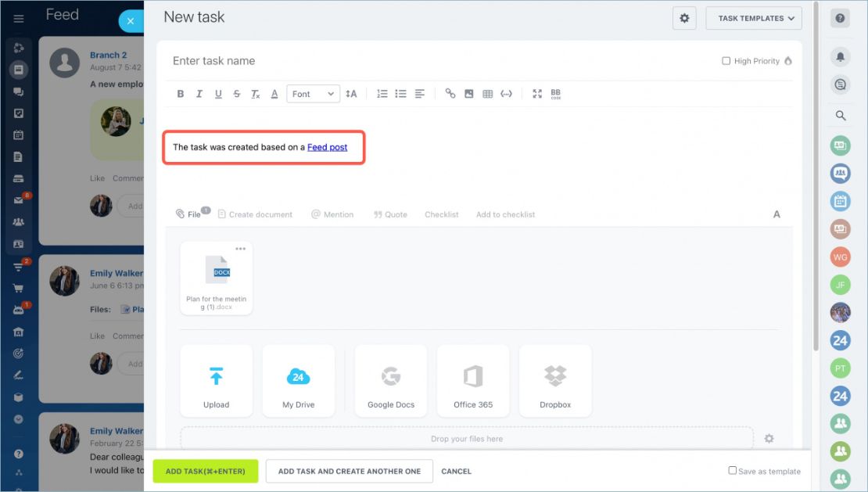Underline the selected text
The width and height of the screenshot is (868, 492).
(218, 94)
